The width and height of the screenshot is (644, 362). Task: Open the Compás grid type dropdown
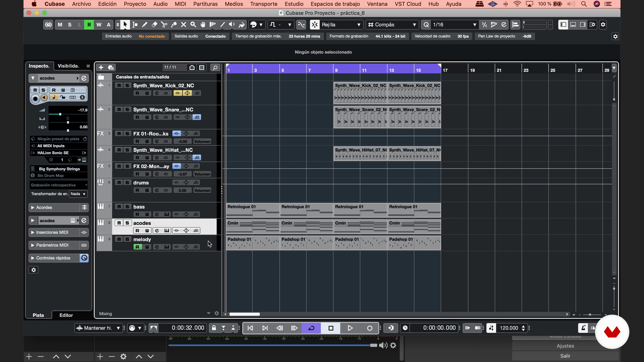point(392,24)
